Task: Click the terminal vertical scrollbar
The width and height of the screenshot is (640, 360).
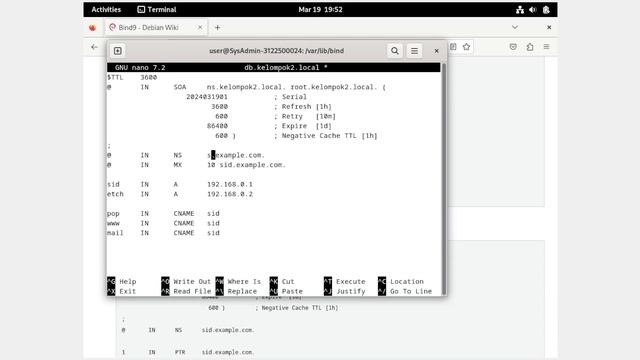Action: pos(444,179)
